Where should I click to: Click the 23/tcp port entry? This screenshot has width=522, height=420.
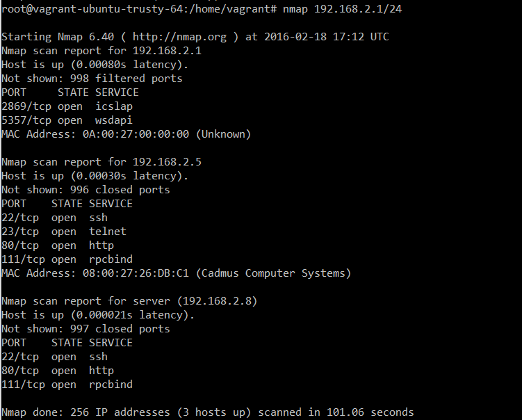19,232
